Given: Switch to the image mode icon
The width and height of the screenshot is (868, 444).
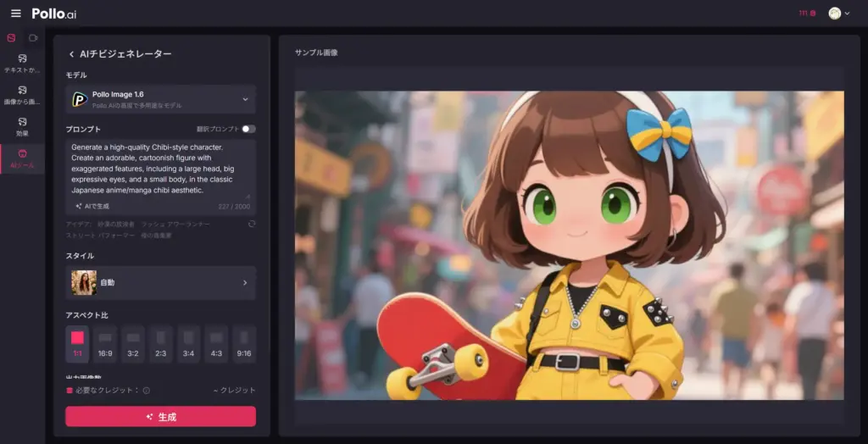Looking at the screenshot, I should (11, 38).
